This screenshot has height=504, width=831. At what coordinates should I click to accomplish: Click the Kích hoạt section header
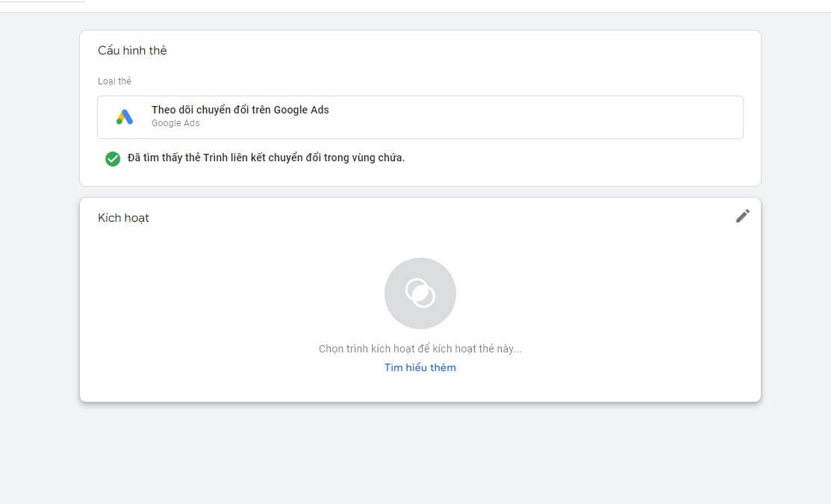124,217
